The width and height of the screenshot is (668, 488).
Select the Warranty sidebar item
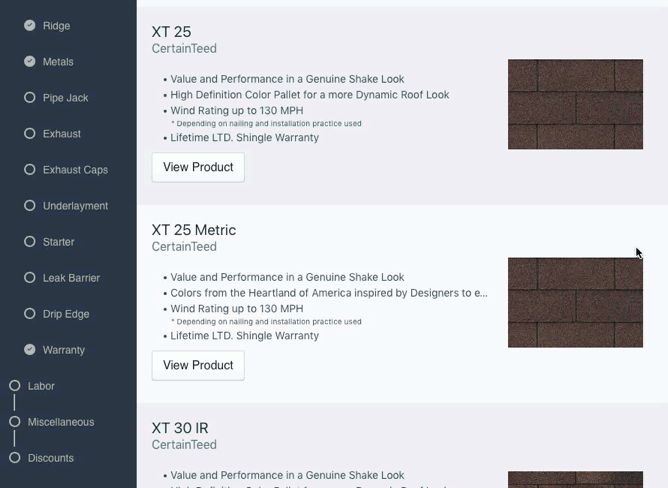click(63, 350)
